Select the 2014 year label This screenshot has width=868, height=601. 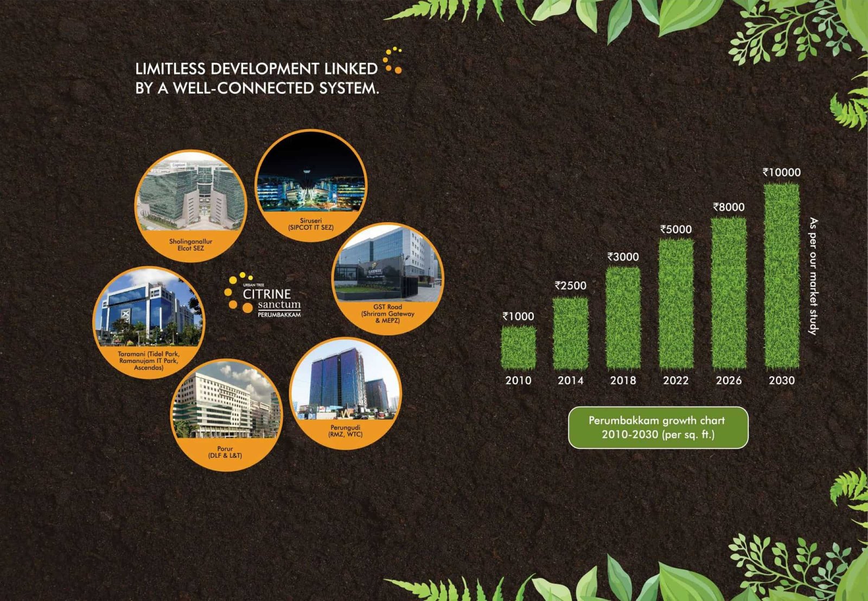click(x=570, y=380)
